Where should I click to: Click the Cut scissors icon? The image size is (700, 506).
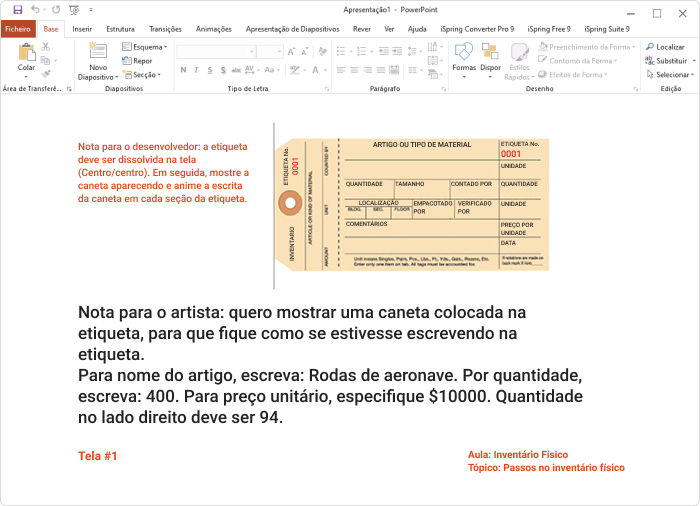pos(46,46)
